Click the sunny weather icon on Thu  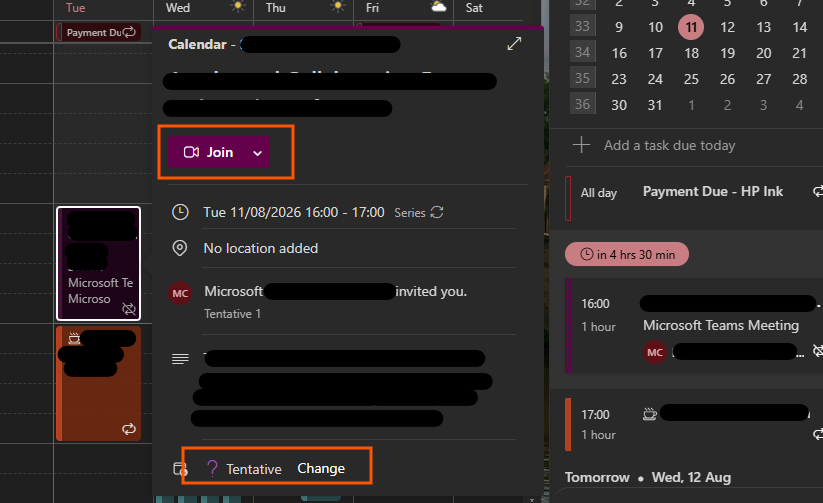[339, 7]
